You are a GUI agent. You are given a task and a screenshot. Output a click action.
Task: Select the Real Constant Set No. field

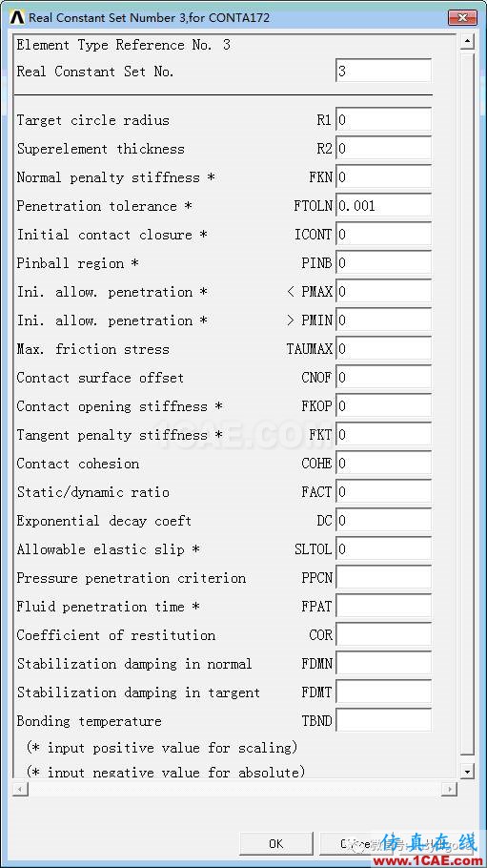(x=383, y=72)
